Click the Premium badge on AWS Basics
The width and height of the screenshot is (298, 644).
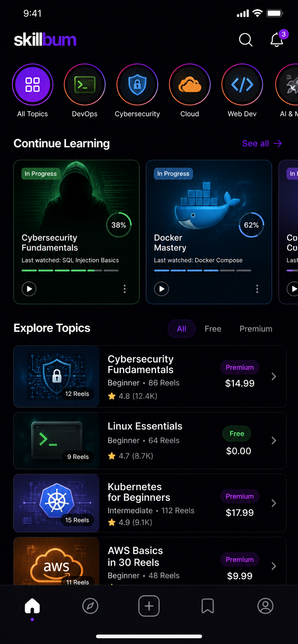point(240,559)
